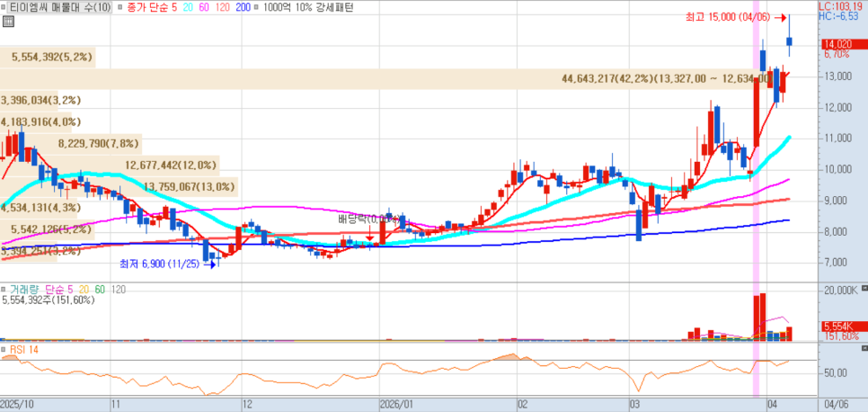Viewport: 868px width, 412px height.
Task: Collapse RSI pane via its corner button
Action: click(864, 348)
